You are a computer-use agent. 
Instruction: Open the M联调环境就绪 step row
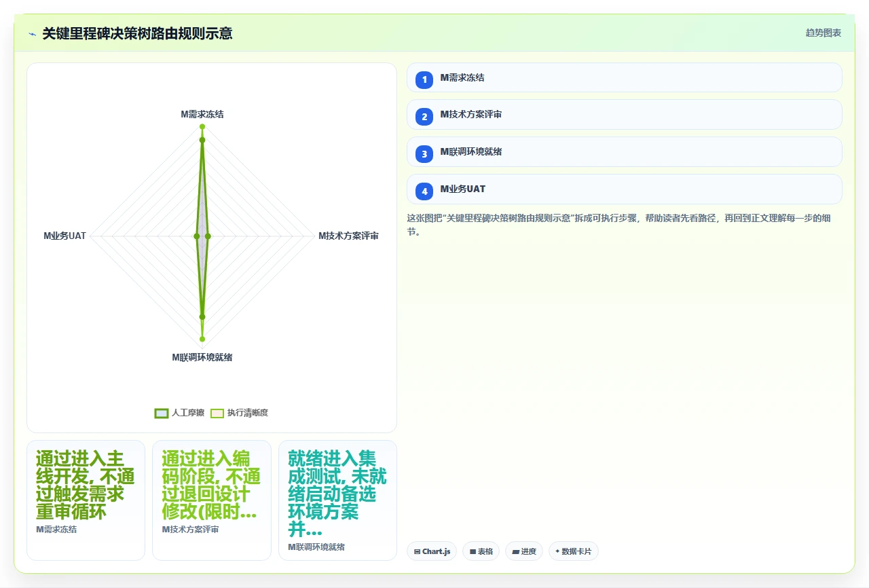[624, 152]
